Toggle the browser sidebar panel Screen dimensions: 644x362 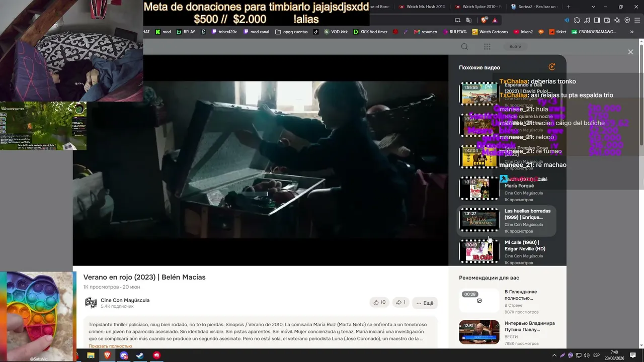[x=597, y=20]
